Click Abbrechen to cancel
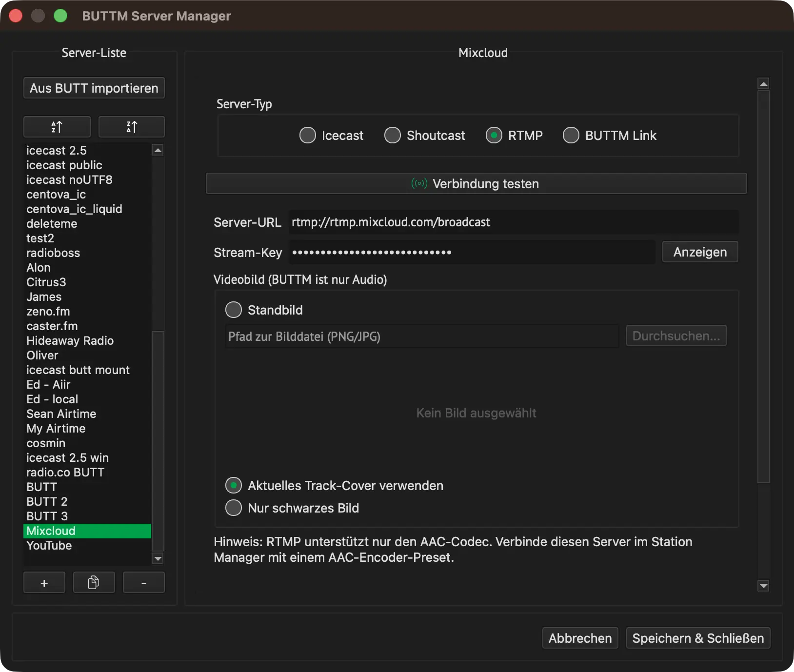The width and height of the screenshot is (794, 672). (x=580, y=638)
